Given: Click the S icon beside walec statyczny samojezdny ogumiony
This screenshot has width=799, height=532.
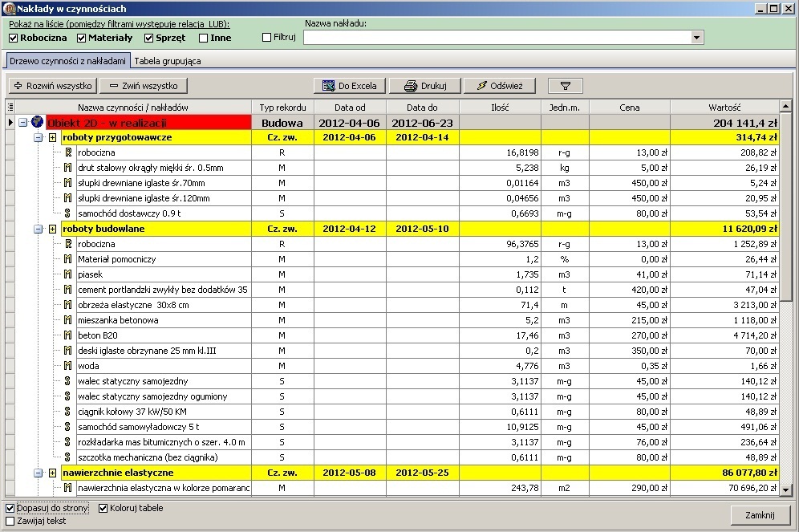Looking at the screenshot, I should pyautogui.click(x=67, y=396).
